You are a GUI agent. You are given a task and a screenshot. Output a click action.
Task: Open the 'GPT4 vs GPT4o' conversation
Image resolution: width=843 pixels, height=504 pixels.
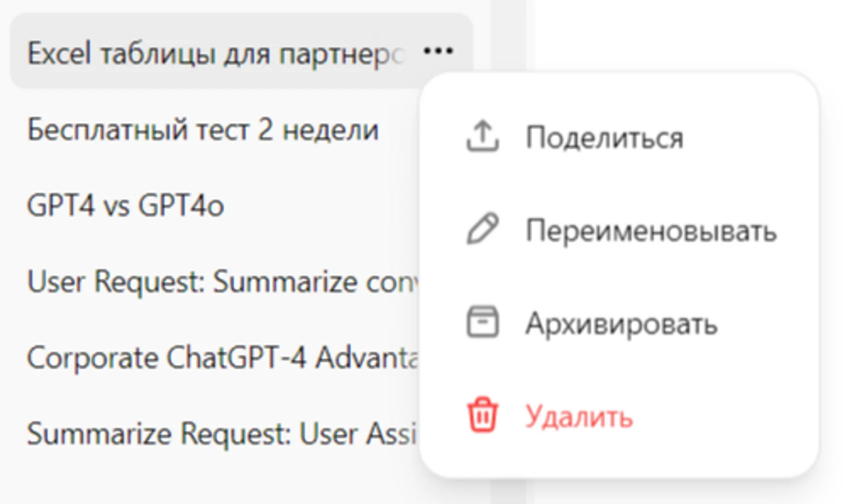coord(125,206)
